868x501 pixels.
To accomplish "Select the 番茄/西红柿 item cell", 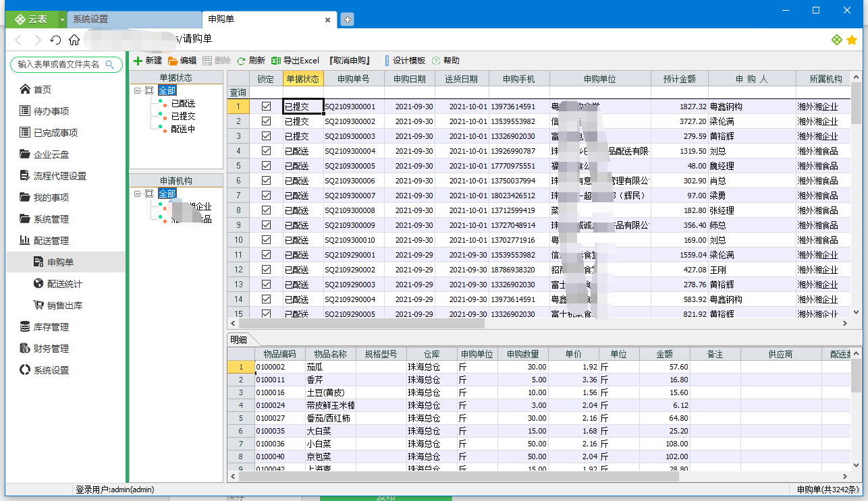I will (331, 418).
